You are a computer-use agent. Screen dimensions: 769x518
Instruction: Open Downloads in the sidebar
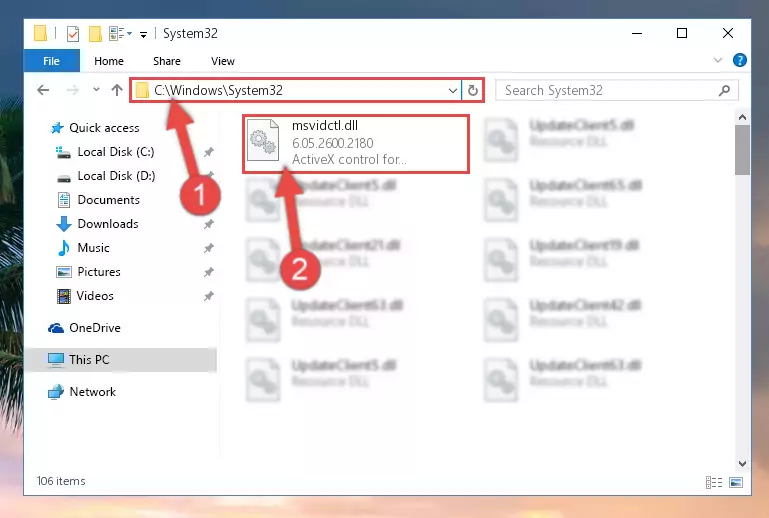coord(108,224)
